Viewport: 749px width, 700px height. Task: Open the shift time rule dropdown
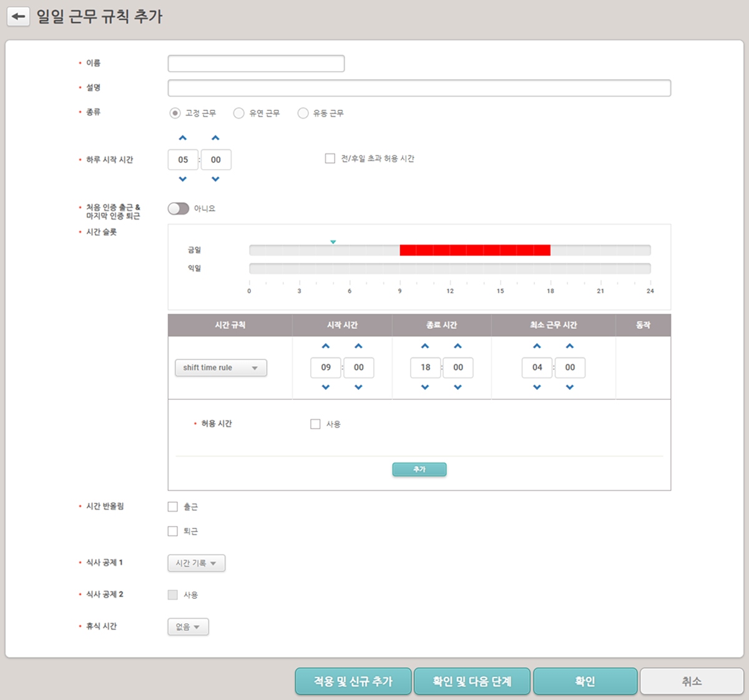pos(220,368)
